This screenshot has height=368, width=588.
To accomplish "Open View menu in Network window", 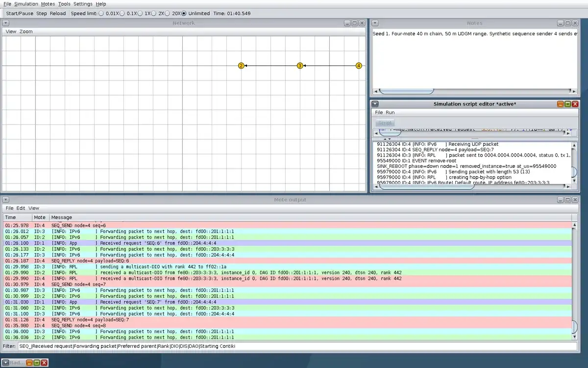I will (x=11, y=31).
